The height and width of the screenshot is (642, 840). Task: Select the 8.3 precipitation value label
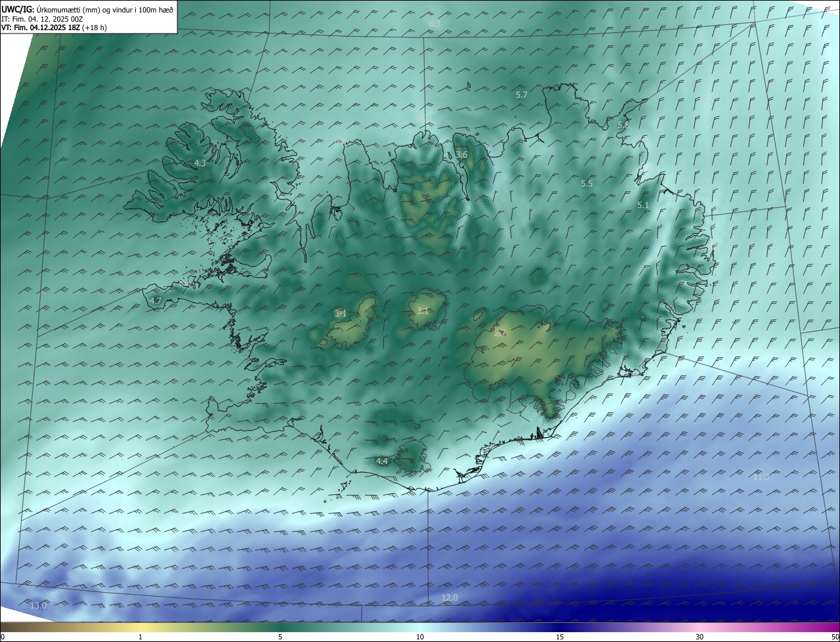[x=434, y=24]
